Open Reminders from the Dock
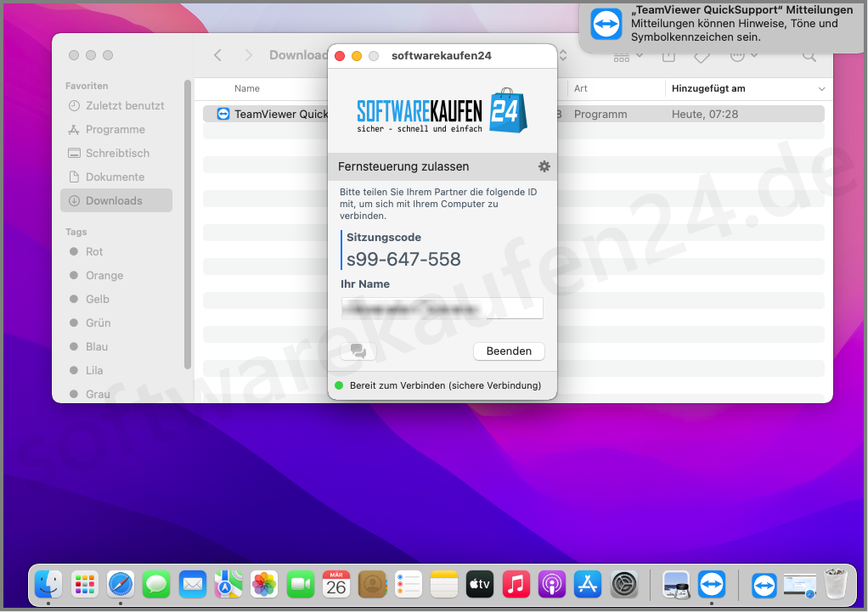This screenshot has height=612, width=868. pos(409,584)
